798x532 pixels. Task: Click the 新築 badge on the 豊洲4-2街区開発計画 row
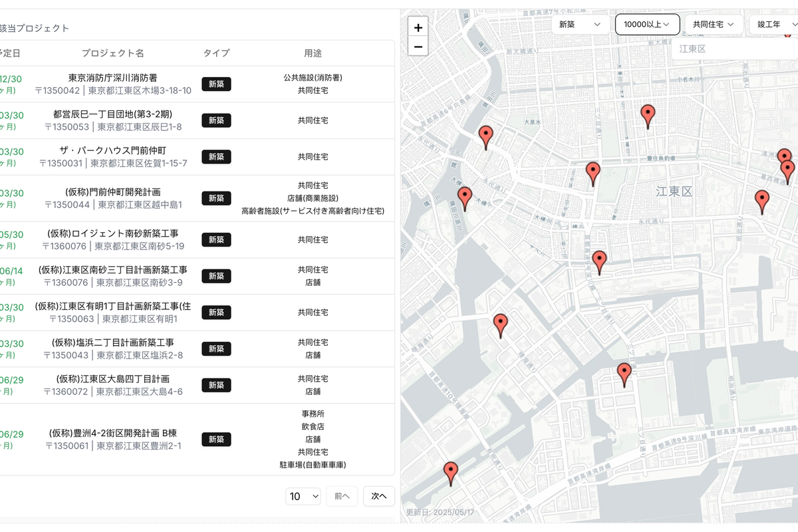click(216, 439)
